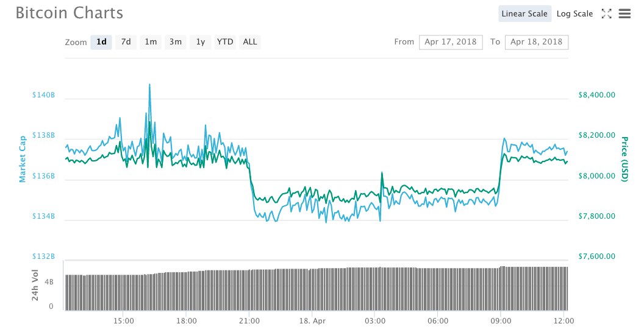Click the Bitcoin Charts title
Viewport: 644px width, 335px height.
click(69, 13)
